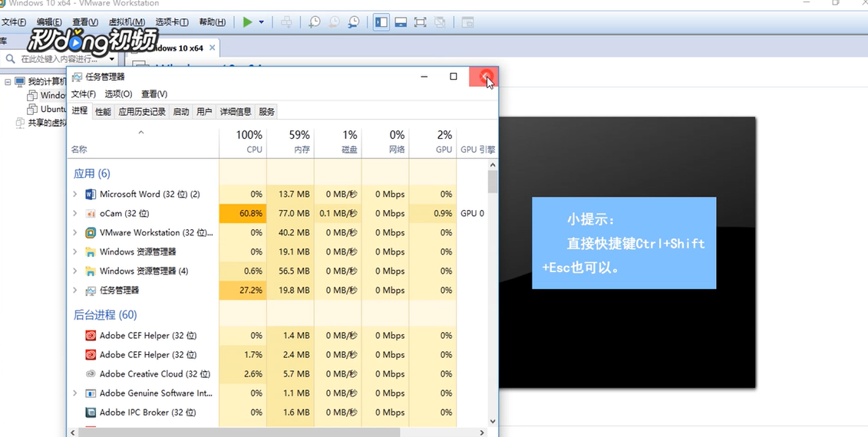The image size is (868, 437).
Task: Enter full screen mode via VMware toolbar icon
Action: (x=420, y=22)
